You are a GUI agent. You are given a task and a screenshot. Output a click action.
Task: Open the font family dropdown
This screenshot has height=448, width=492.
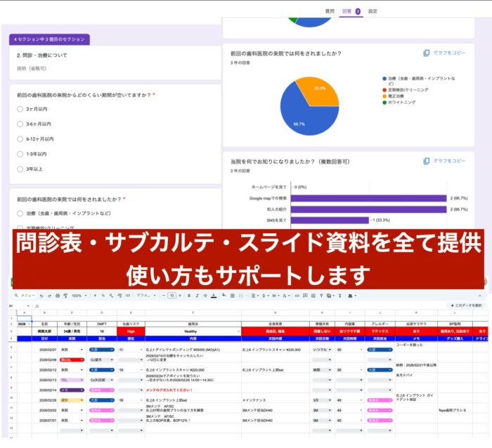point(146,296)
